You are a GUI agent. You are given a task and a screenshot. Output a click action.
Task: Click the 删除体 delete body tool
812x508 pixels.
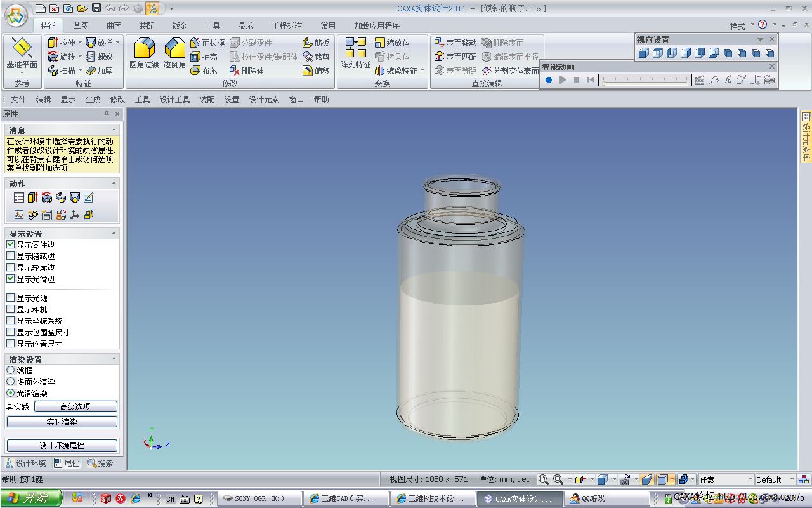[247, 70]
